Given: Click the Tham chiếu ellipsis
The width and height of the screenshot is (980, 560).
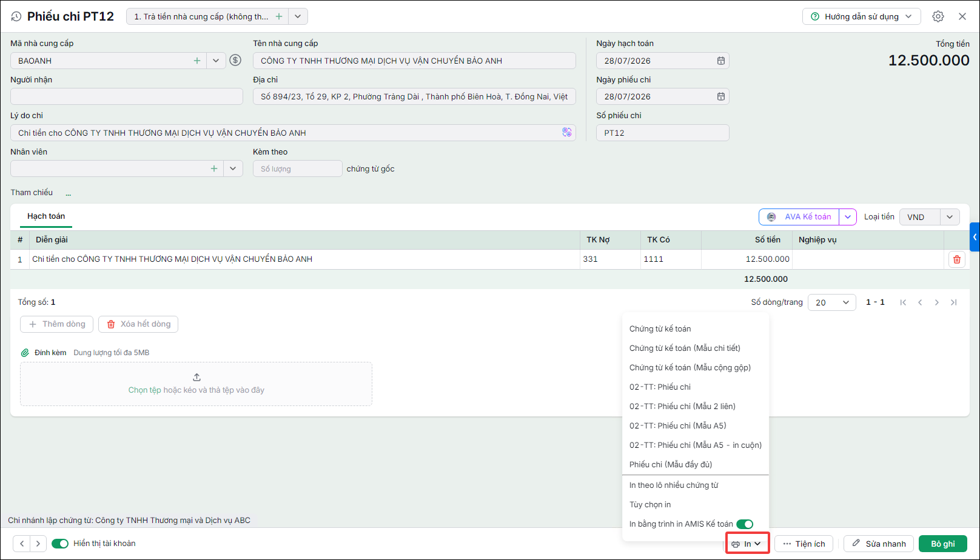Looking at the screenshot, I should [x=69, y=194].
